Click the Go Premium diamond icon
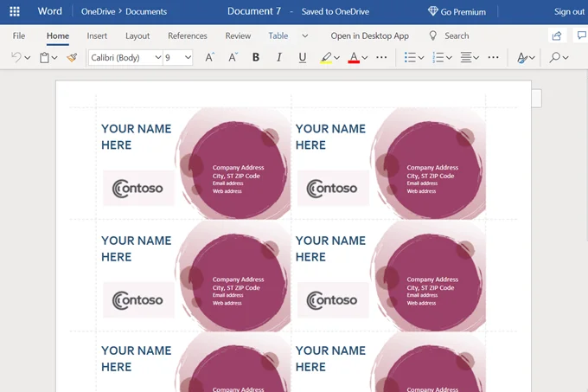 tap(432, 11)
